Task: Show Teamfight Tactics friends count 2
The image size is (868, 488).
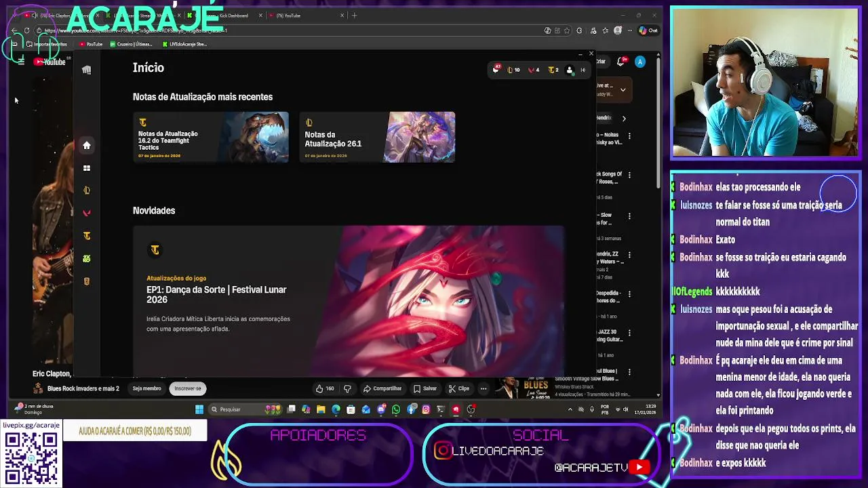Action: click(553, 70)
